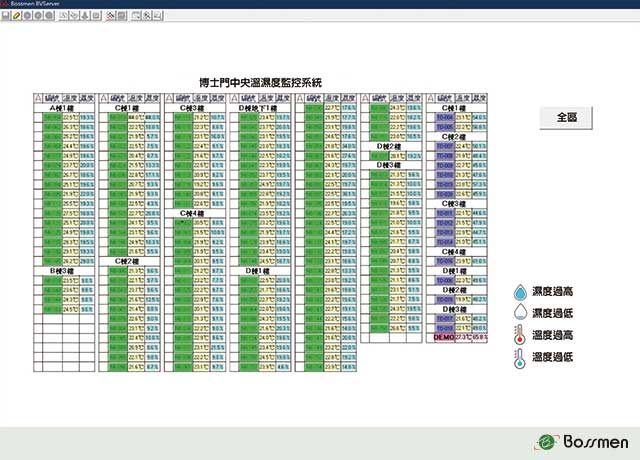
Task: Click the red thermometer 溫度過高 icon
Action: coord(519,335)
